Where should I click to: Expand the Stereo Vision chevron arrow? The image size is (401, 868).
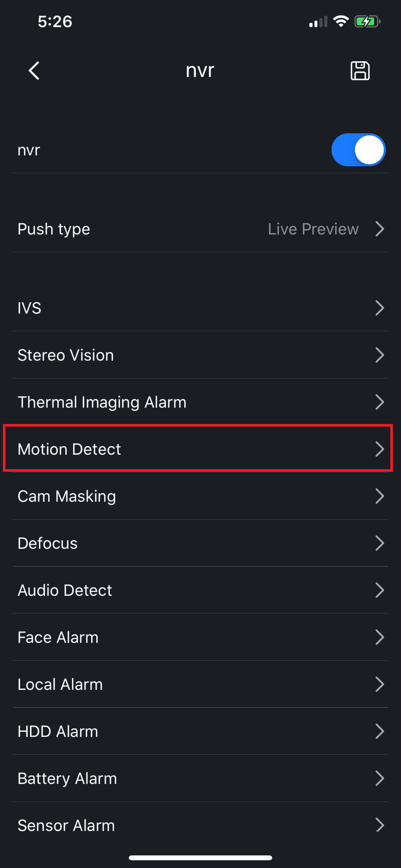click(x=379, y=355)
